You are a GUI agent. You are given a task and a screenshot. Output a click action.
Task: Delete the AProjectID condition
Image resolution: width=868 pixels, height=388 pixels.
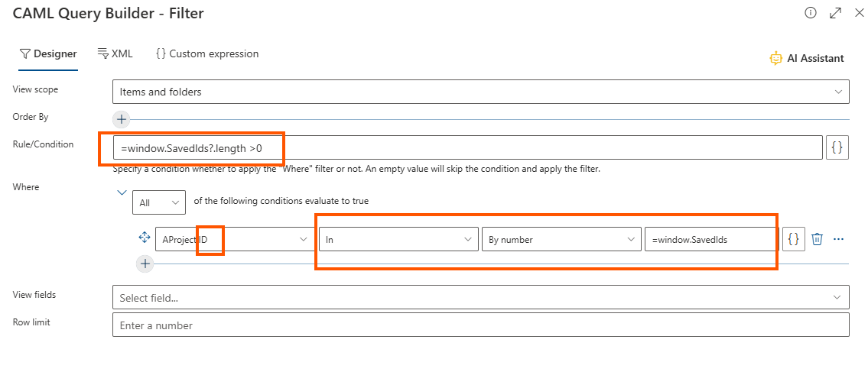click(x=817, y=239)
